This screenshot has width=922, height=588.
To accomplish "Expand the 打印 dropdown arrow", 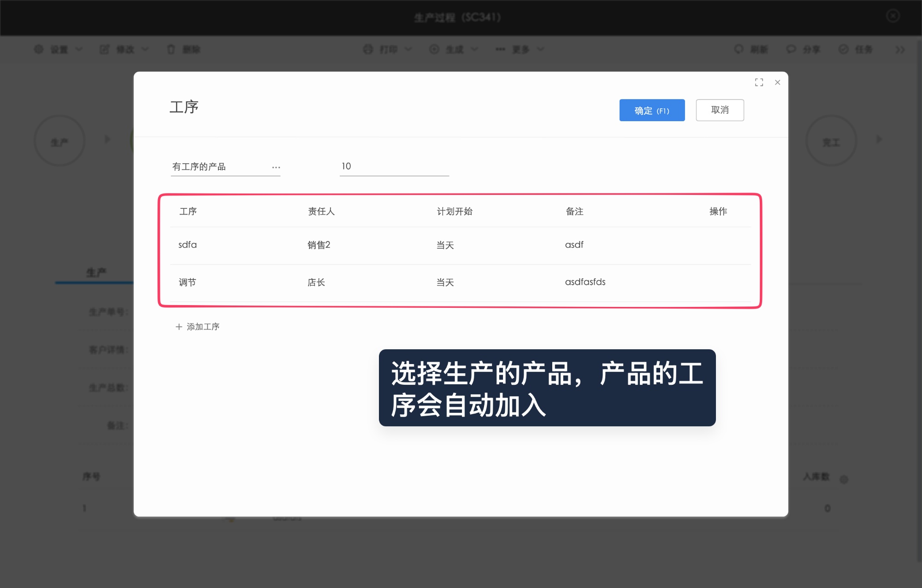I will tap(408, 49).
